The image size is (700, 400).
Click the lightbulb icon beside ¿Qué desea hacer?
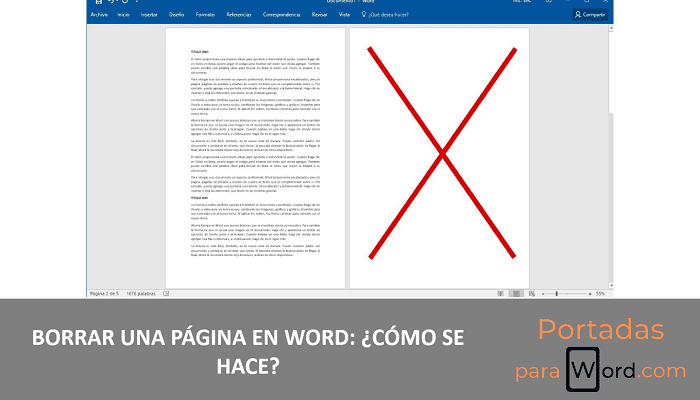(x=363, y=14)
